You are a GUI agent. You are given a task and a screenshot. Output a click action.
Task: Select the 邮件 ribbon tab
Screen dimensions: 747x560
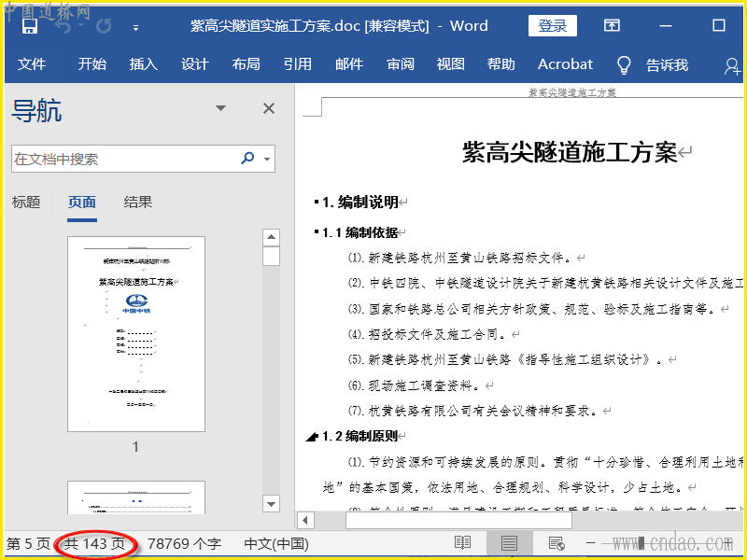pos(348,64)
